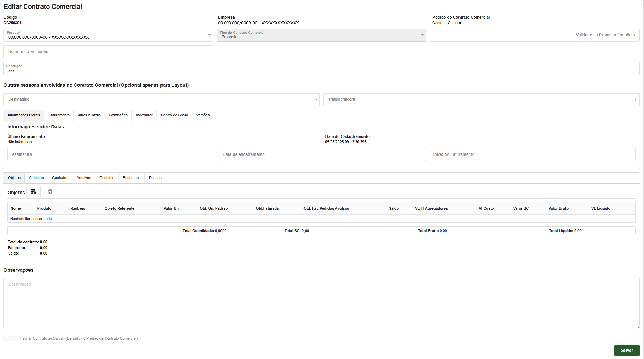Viewport: 644px width, 359px height.
Task: Select the Comissões tab
Action: point(118,115)
